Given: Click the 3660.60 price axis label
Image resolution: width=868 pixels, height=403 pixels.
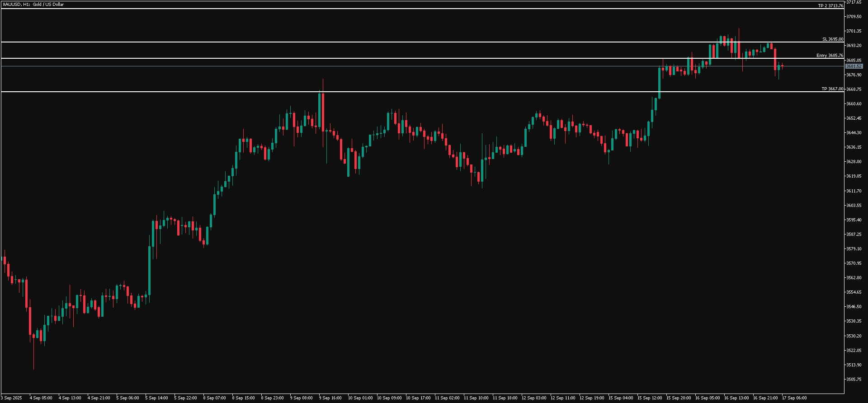Looking at the screenshot, I should point(854,104).
